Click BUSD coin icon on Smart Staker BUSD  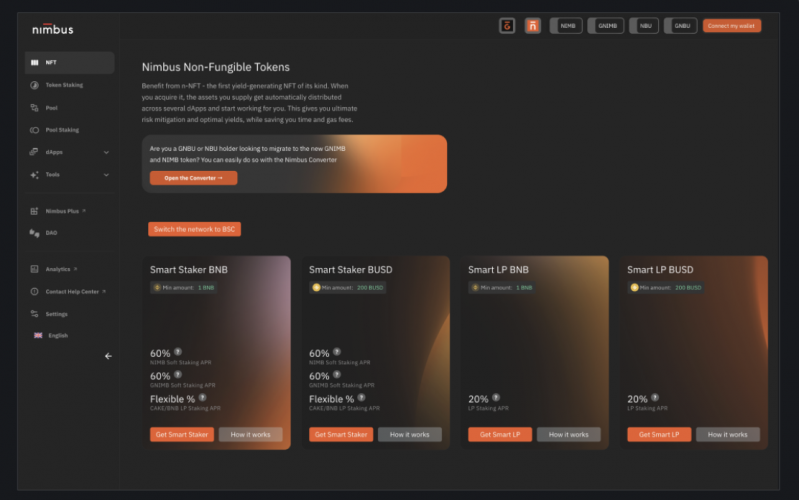point(316,287)
